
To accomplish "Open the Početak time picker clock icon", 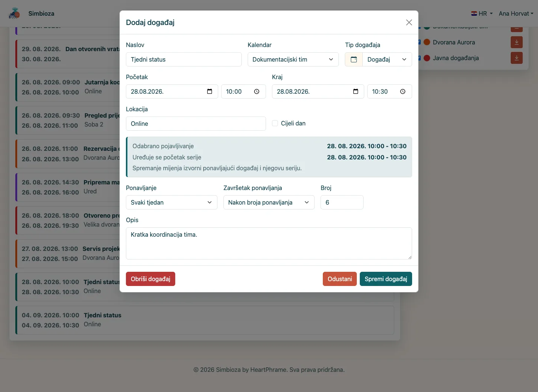I will (x=257, y=91).
